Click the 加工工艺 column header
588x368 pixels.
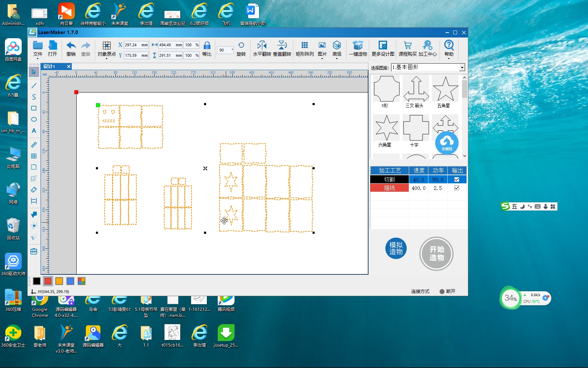[x=390, y=170]
